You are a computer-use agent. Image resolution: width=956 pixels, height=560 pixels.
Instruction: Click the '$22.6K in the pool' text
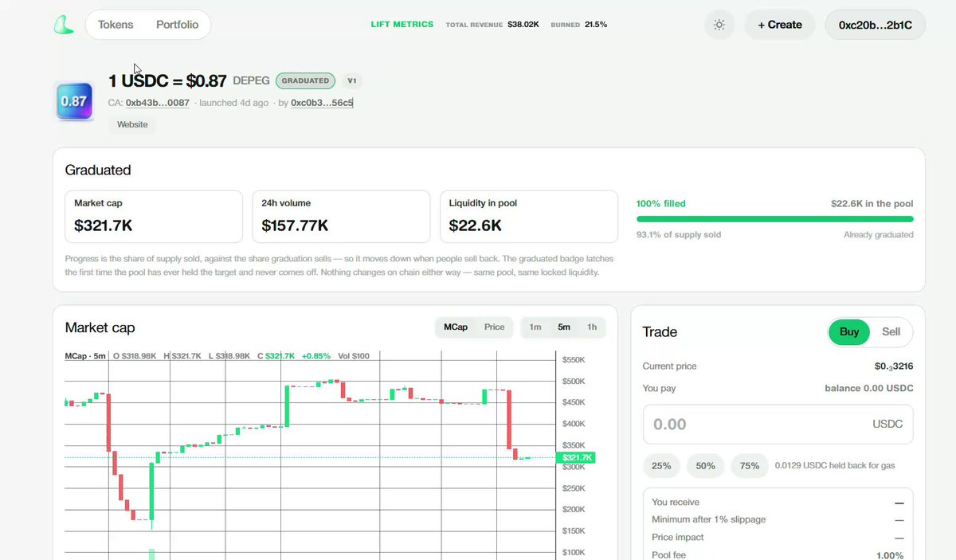tap(872, 204)
